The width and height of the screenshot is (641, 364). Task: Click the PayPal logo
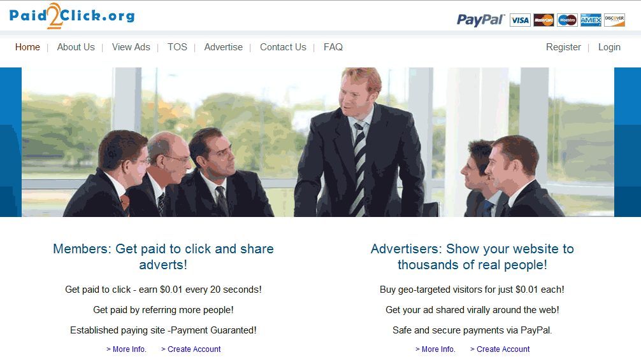480,20
